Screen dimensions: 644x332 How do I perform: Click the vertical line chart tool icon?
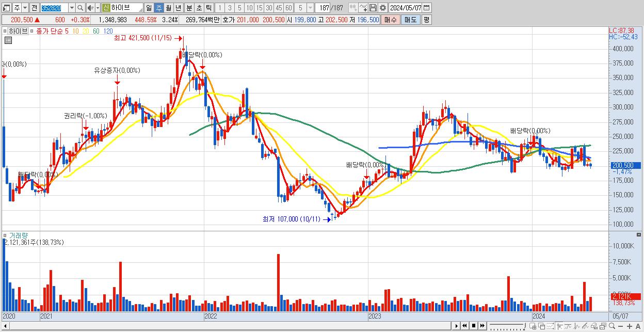(x=577, y=326)
